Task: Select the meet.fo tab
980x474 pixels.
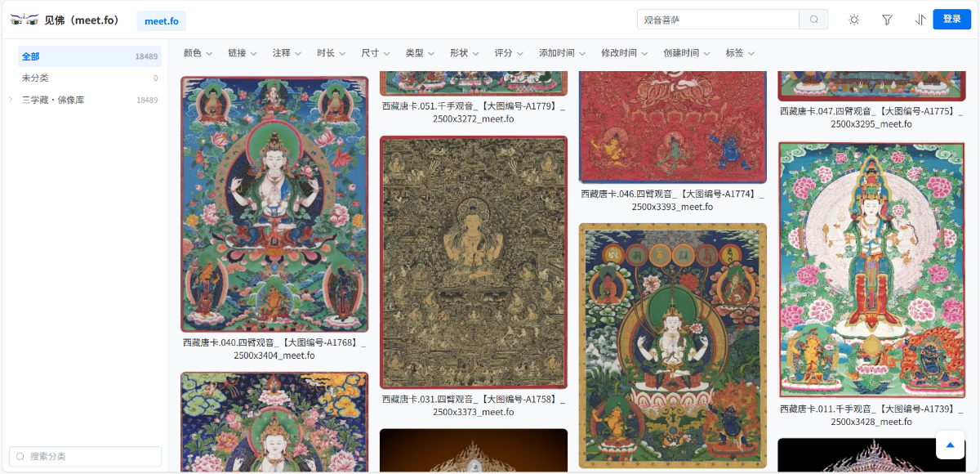Action: [162, 20]
